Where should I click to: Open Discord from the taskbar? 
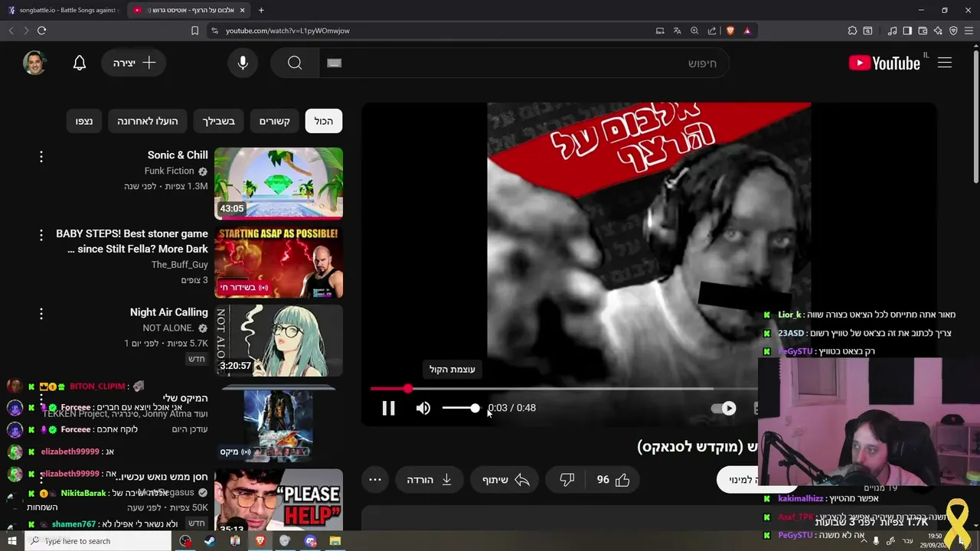(310, 541)
